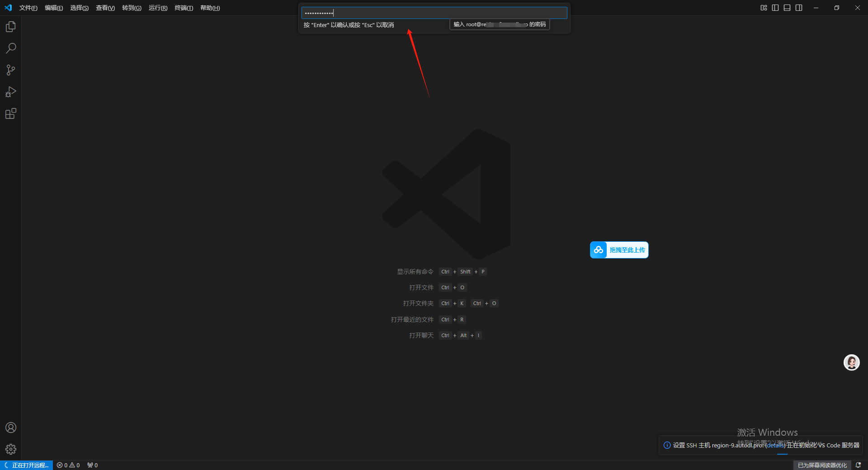Open the Customize Layout icon
This screenshot has width=868, height=470.
click(764, 8)
